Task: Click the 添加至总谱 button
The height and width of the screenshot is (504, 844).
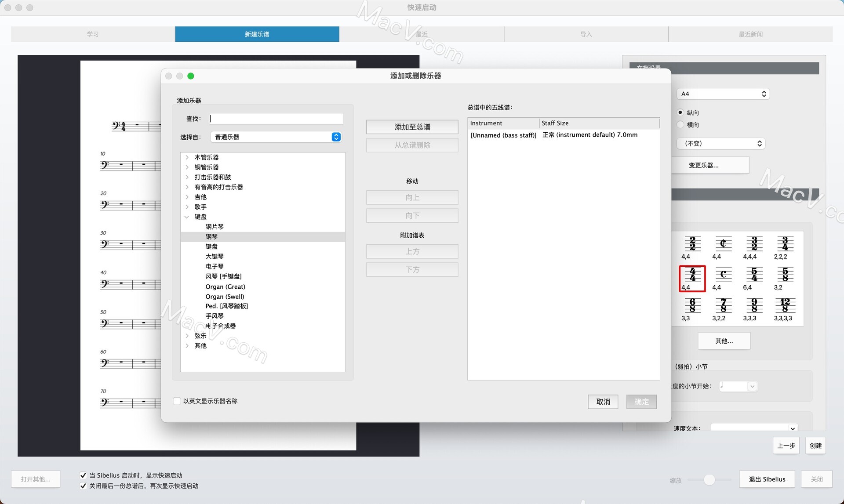Action: [412, 127]
